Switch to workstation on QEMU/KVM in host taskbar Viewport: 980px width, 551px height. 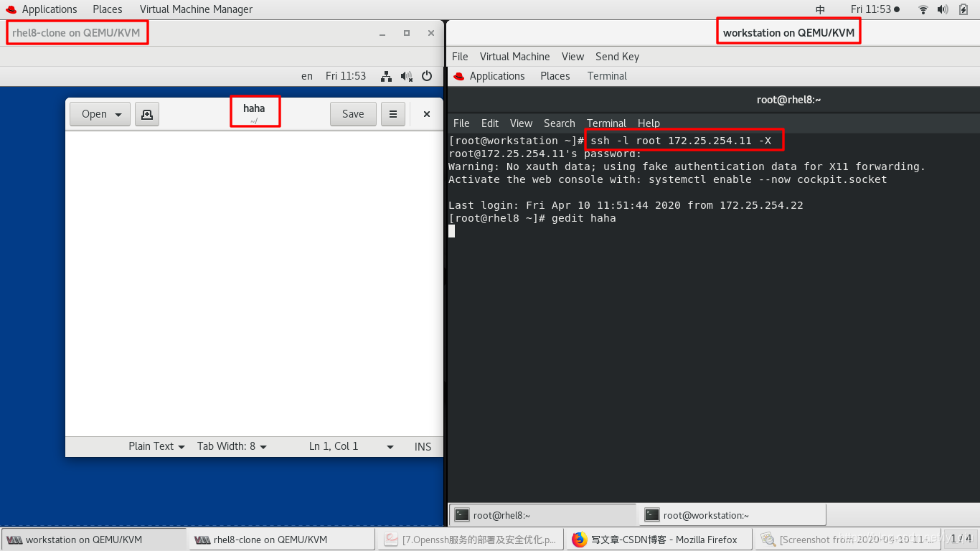pos(94,540)
